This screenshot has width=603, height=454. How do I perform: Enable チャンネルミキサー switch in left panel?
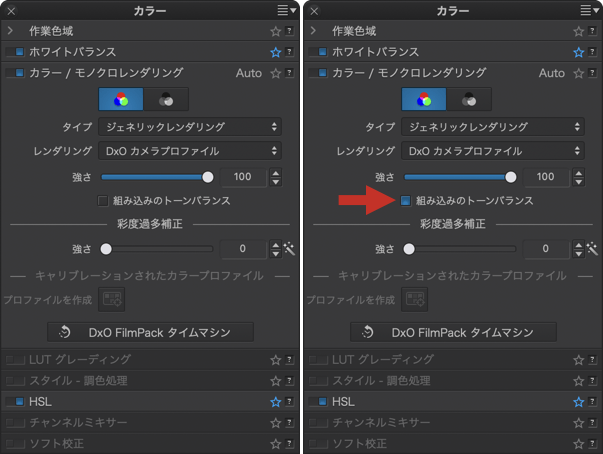[15, 422]
